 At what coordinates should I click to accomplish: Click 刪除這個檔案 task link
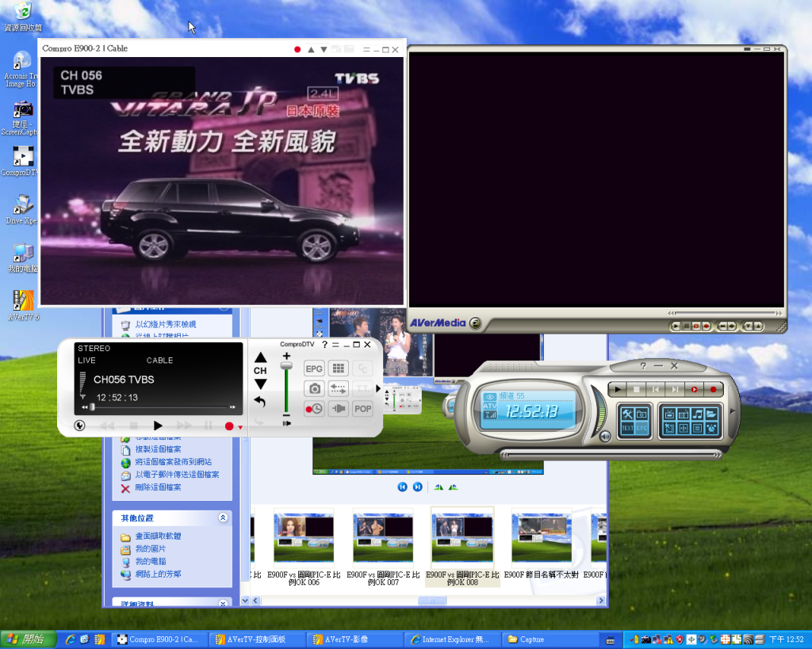pyautogui.click(x=158, y=487)
